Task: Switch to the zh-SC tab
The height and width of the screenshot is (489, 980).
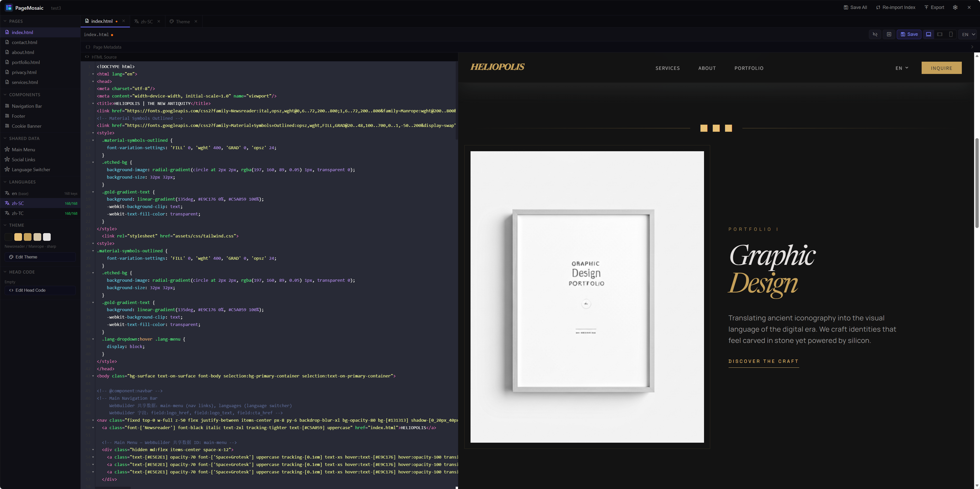Action: tap(146, 21)
